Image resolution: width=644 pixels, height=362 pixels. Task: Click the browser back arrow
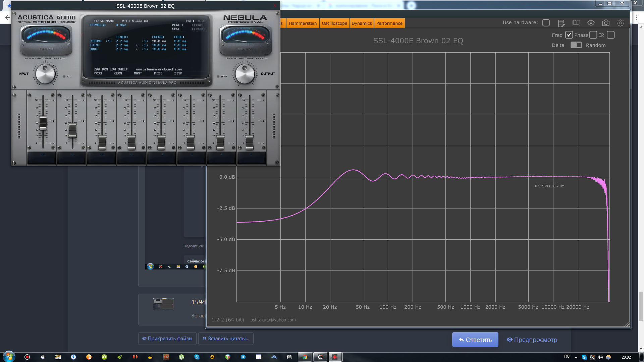(x=7, y=17)
